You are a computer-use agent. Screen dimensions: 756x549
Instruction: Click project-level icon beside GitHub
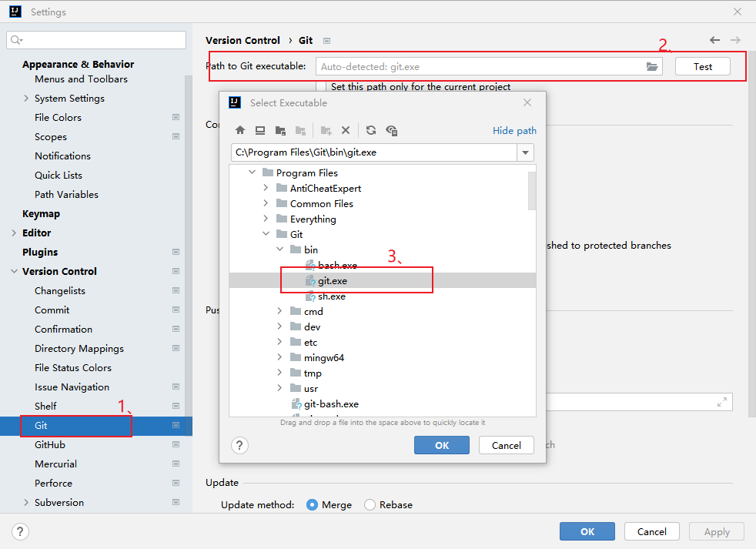click(x=176, y=444)
